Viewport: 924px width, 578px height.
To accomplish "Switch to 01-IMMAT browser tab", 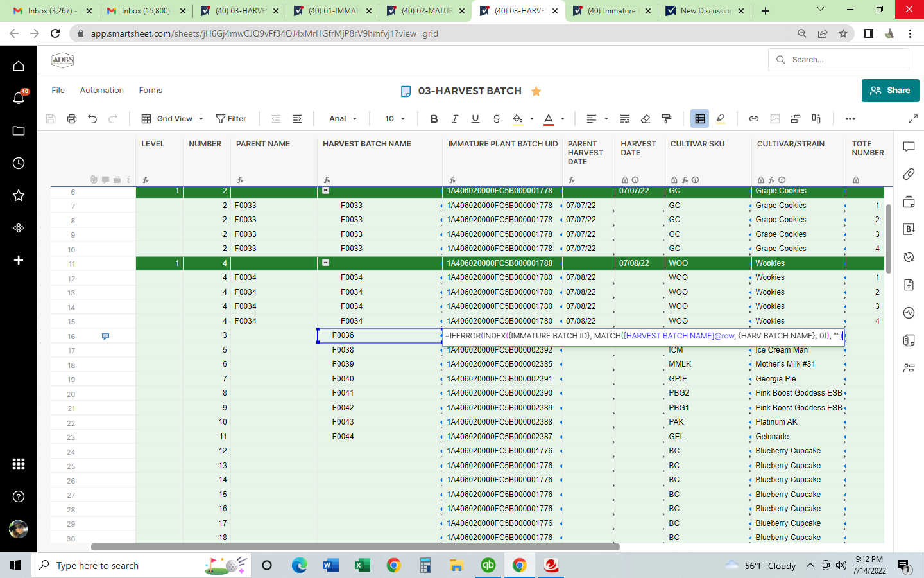I will [x=334, y=11].
